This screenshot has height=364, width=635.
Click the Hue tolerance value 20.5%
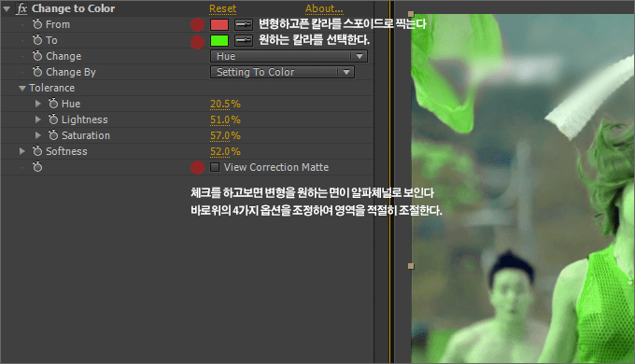[225, 104]
